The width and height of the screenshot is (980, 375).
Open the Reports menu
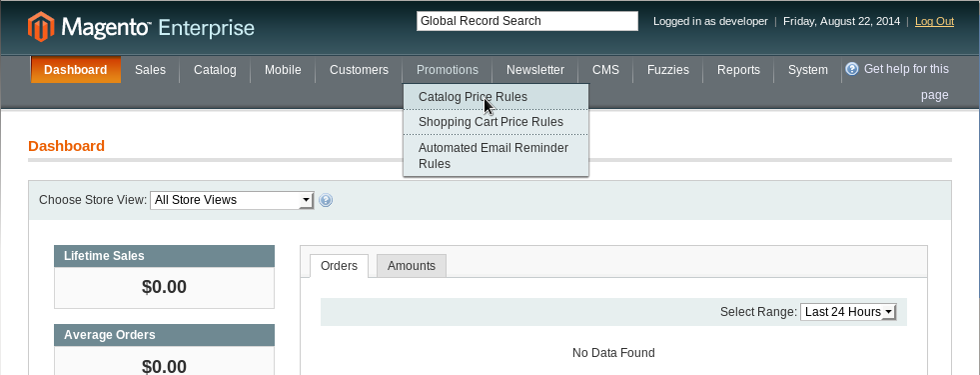738,69
